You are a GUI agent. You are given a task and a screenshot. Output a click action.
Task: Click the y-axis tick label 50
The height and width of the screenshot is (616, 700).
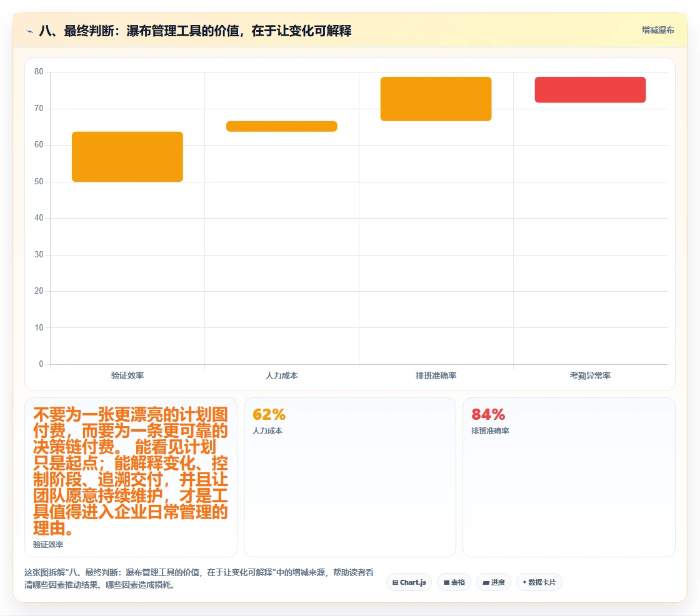point(39,181)
